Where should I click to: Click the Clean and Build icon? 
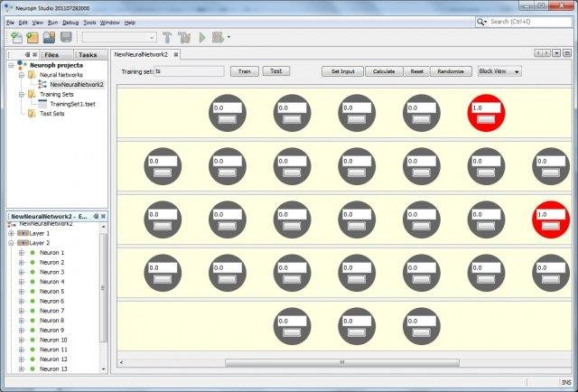tap(184, 37)
